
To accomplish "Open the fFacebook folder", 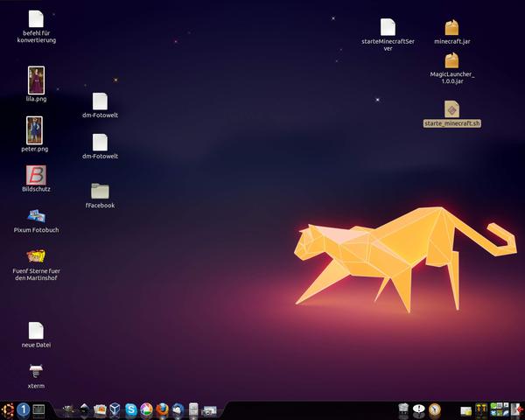I will (100, 191).
